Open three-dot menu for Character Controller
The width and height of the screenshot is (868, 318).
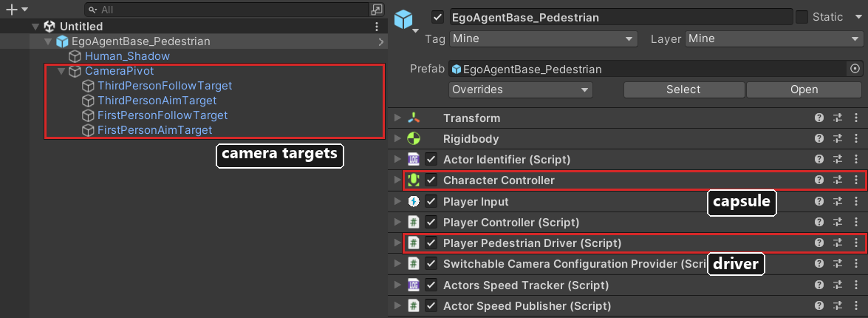click(x=856, y=180)
